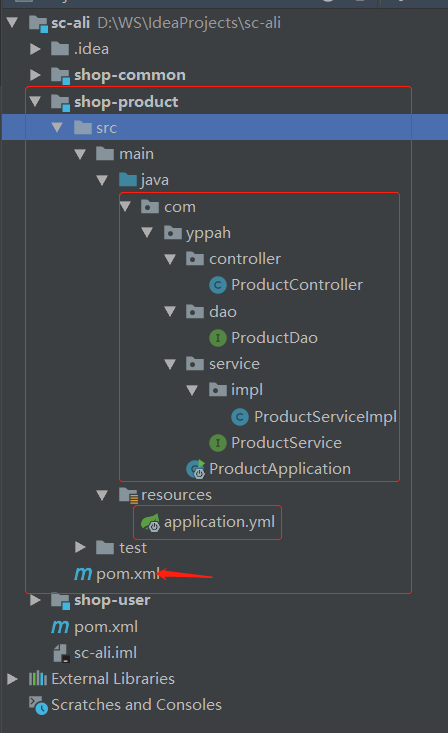Expand the shop-user module arrow
Viewport: 448px width, 733px height.
coord(35,600)
